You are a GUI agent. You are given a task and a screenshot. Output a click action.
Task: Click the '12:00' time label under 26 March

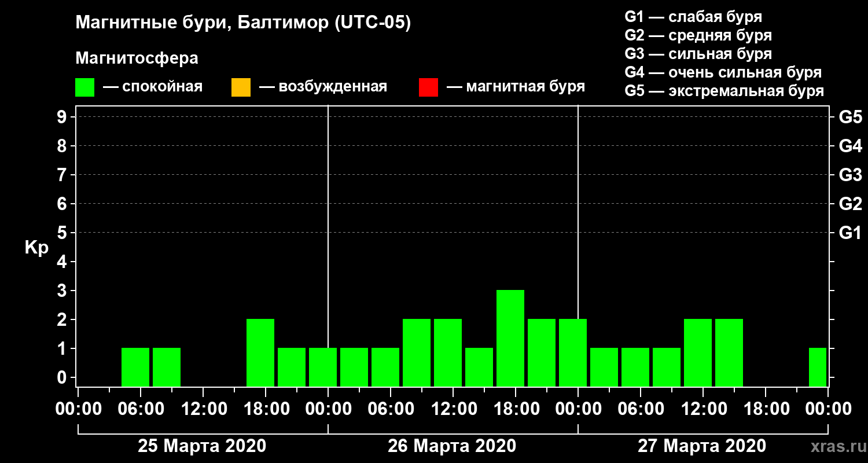(x=453, y=409)
